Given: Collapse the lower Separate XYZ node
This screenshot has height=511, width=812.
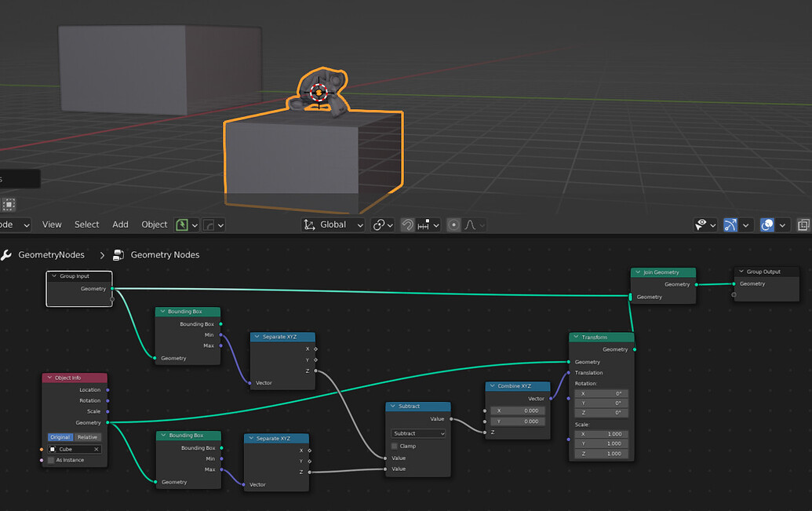Looking at the screenshot, I should click(x=251, y=438).
